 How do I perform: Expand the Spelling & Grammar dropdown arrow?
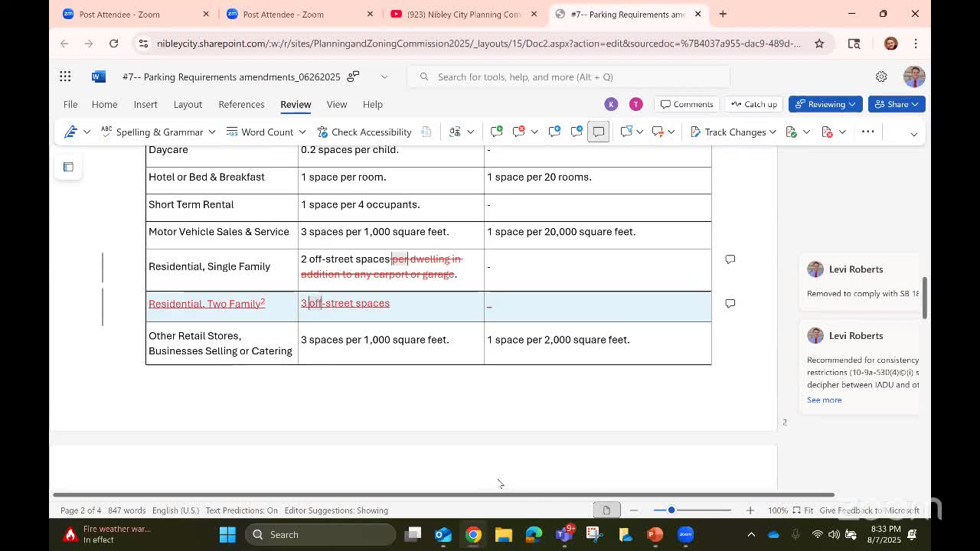212,132
